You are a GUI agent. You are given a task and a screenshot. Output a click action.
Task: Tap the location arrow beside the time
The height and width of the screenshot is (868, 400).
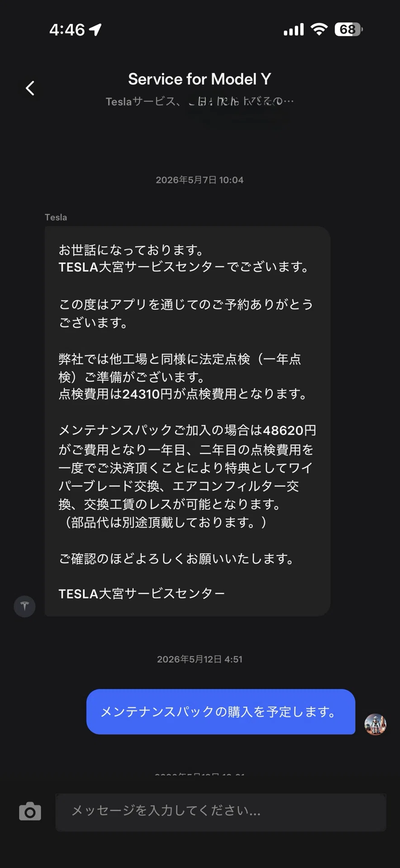(x=95, y=30)
